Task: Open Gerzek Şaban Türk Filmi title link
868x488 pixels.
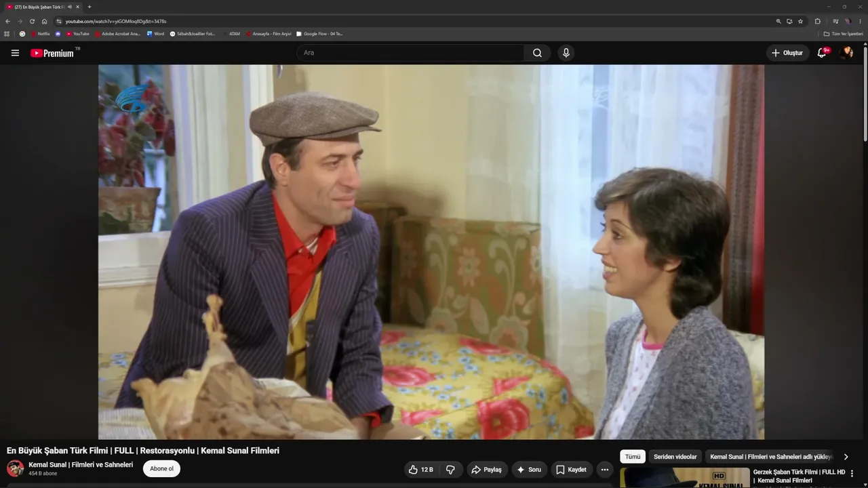Action: click(x=799, y=476)
